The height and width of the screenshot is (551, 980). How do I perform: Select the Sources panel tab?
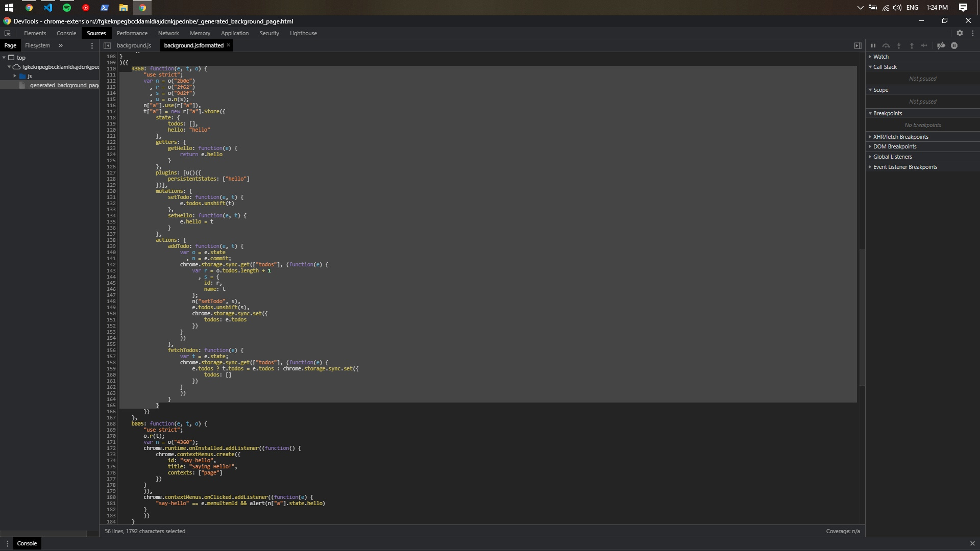pos(96,33)
